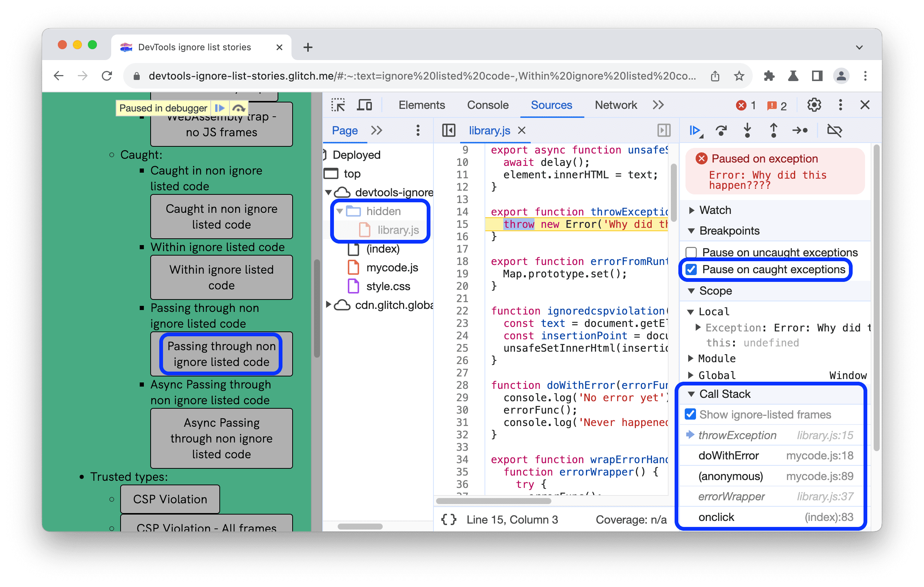Select library.js in the file tree
The width and height of the screenshot is (924, 587).
click(x=397, y=229)
